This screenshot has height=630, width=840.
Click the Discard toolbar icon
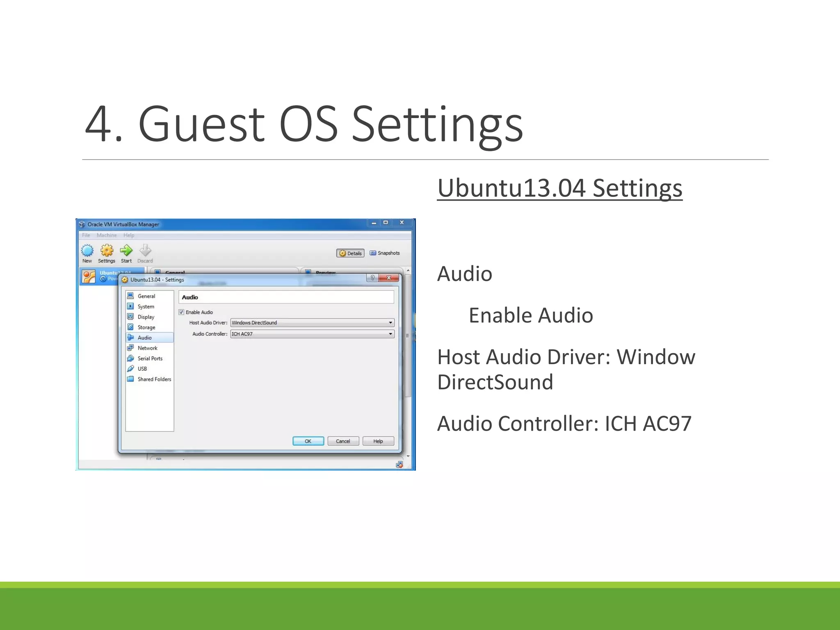click(x=145, y=250)
